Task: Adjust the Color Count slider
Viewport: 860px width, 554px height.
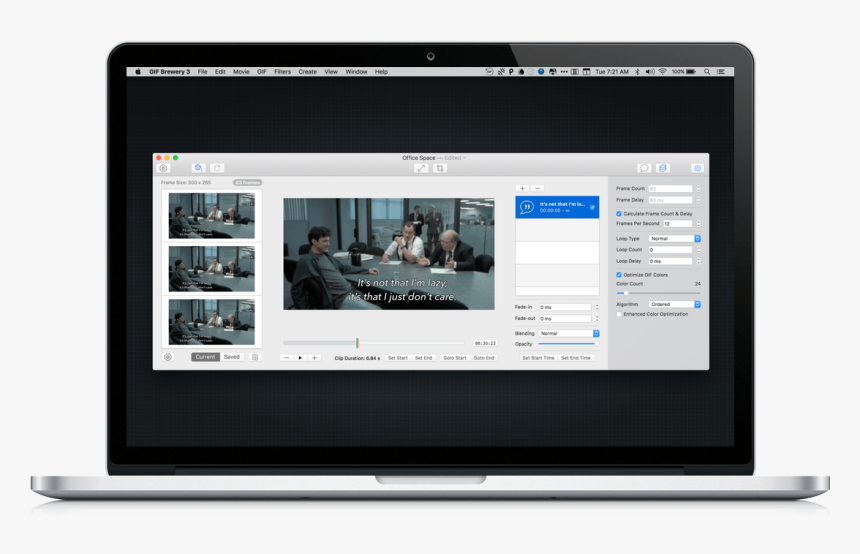Action: click(658, 293)
